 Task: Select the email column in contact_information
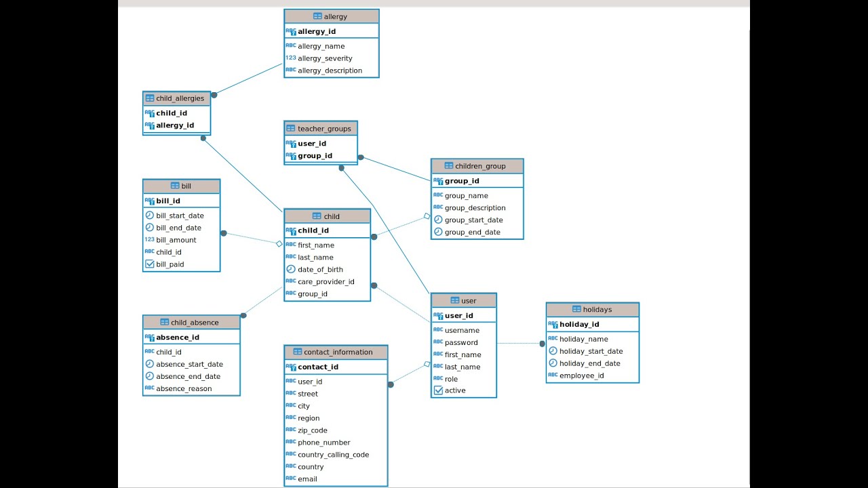(x=307, y=479)
